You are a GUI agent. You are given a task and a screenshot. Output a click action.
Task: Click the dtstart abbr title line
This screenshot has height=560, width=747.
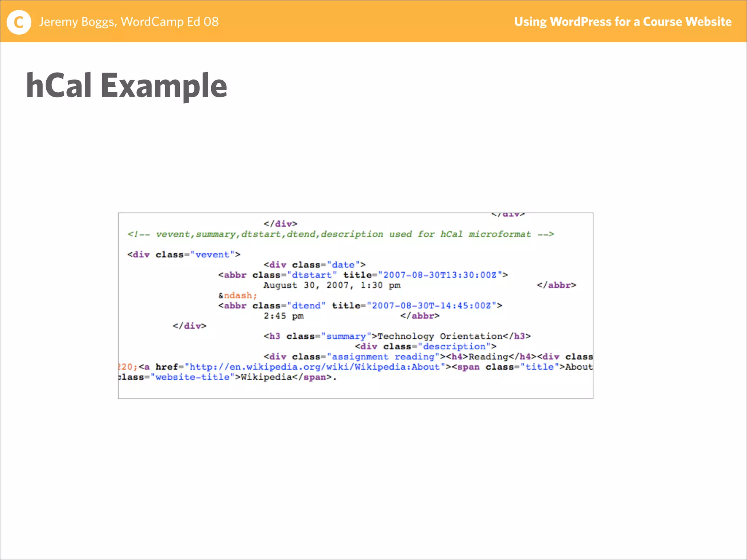coord(363,275)
